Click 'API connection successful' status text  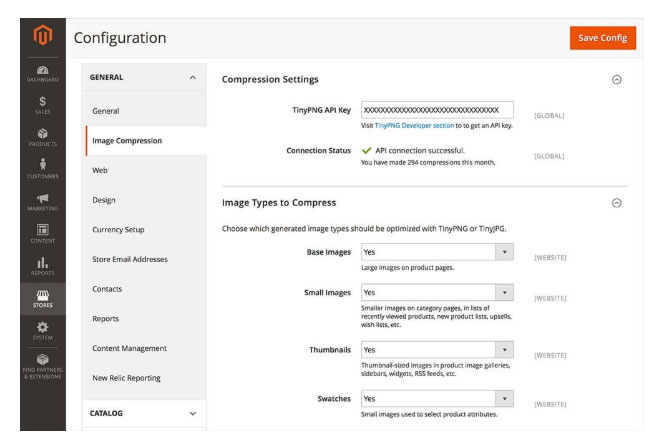[x=420, y=151]
